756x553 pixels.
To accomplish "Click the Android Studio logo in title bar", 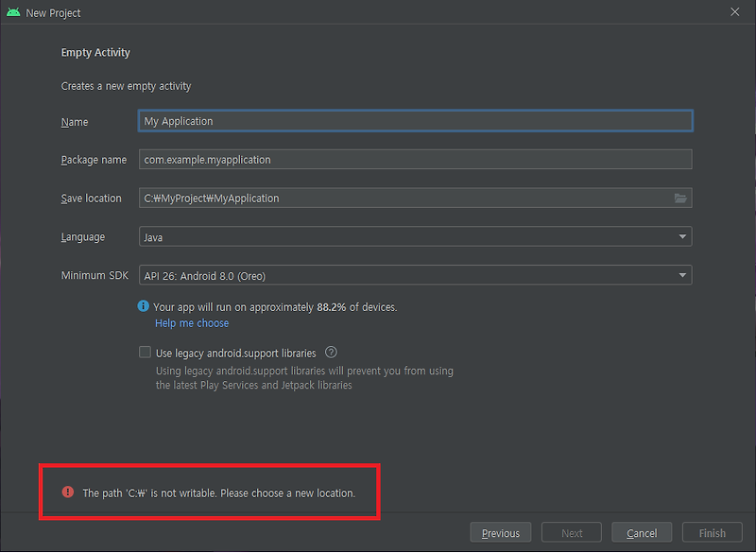I will pos(13,12).
